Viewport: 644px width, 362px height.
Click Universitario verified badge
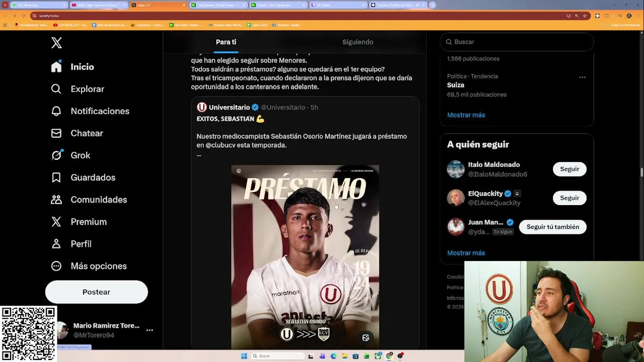(255, 107)
